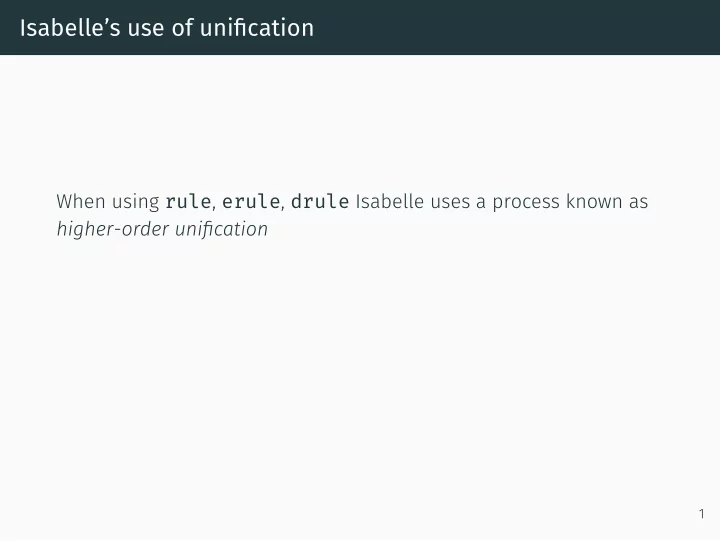
Task: Click the word "of" in the title
Action: click(x=182, y=28)
